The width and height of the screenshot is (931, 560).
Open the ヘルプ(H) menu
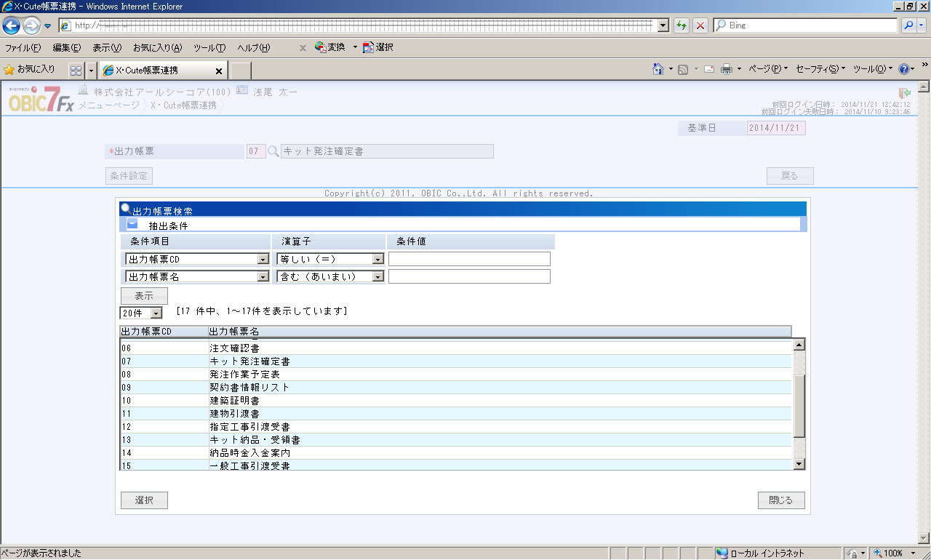point(253,48)
